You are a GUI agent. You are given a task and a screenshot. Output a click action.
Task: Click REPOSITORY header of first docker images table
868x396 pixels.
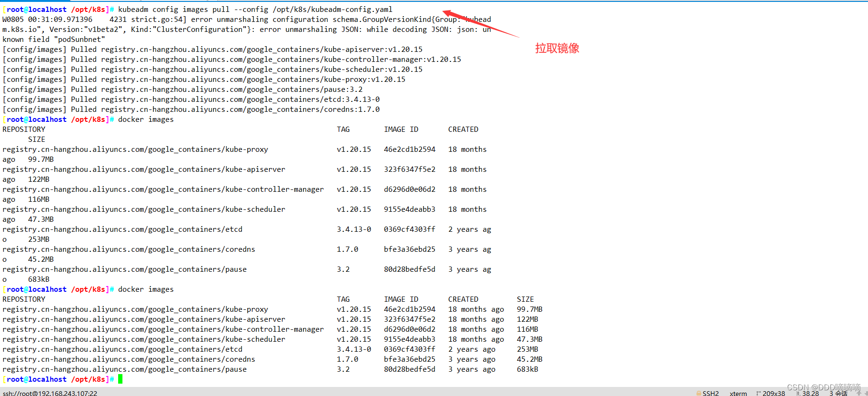pyautogui.click(x=24, y=129)
